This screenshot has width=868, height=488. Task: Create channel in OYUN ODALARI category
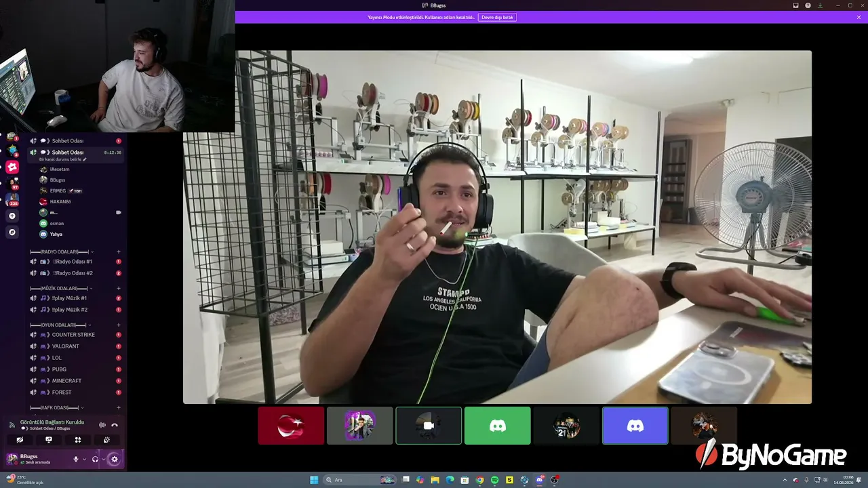119,325
